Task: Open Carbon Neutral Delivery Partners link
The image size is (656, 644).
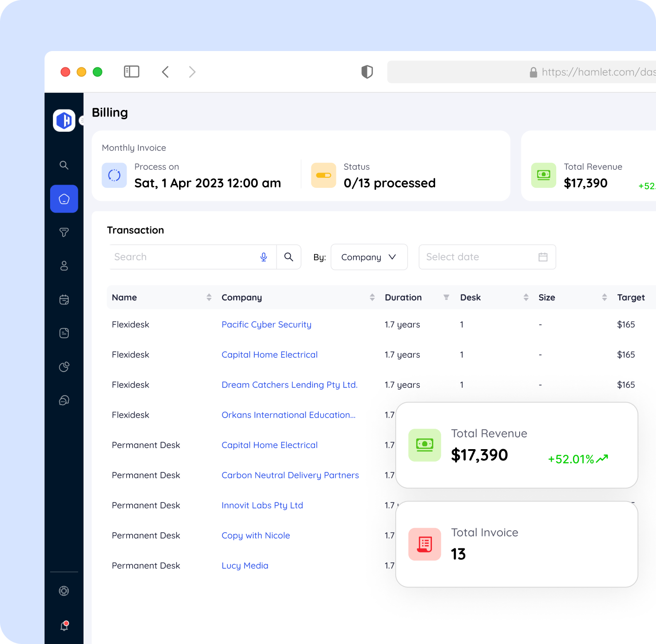Action: [290, 475]
